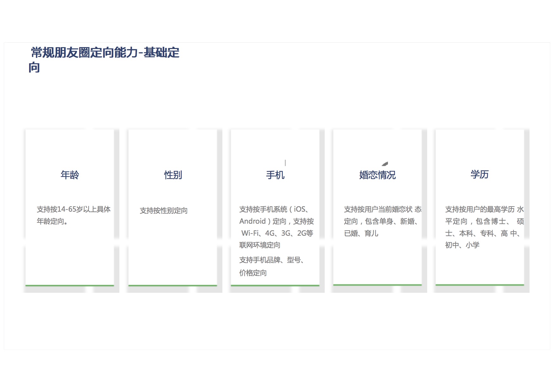Click the green underline beneath 婚恋情况 card
Image resolution: width=555 pixels, height=392 pixels.
(377, 285)
